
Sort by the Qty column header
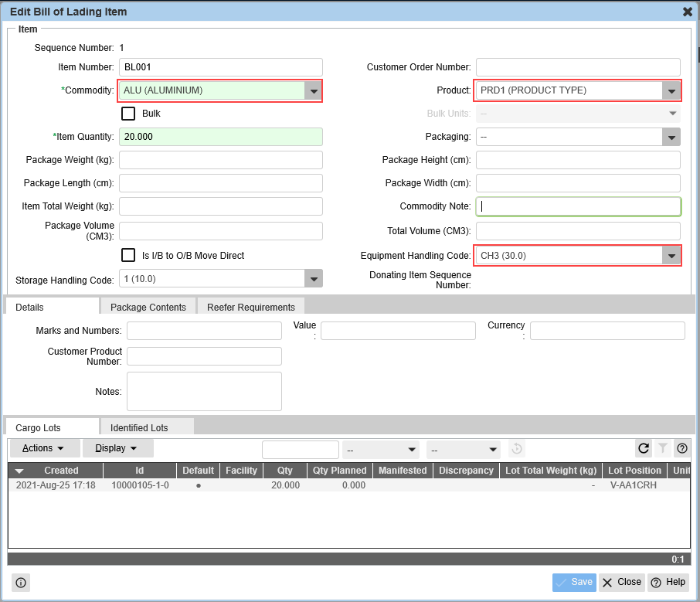[x=285, y=471]
